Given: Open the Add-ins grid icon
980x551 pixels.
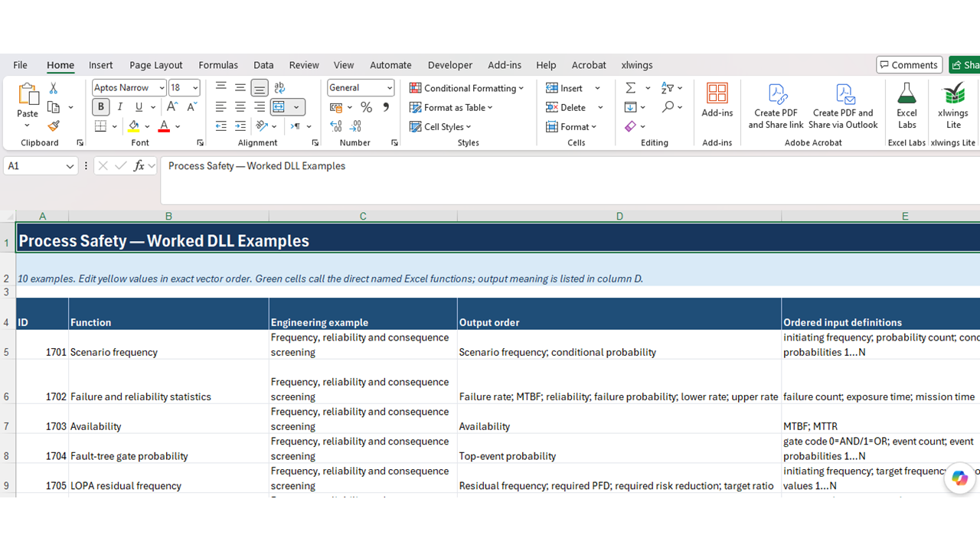Looking at the screenshot, I should [x=717, y=93].
